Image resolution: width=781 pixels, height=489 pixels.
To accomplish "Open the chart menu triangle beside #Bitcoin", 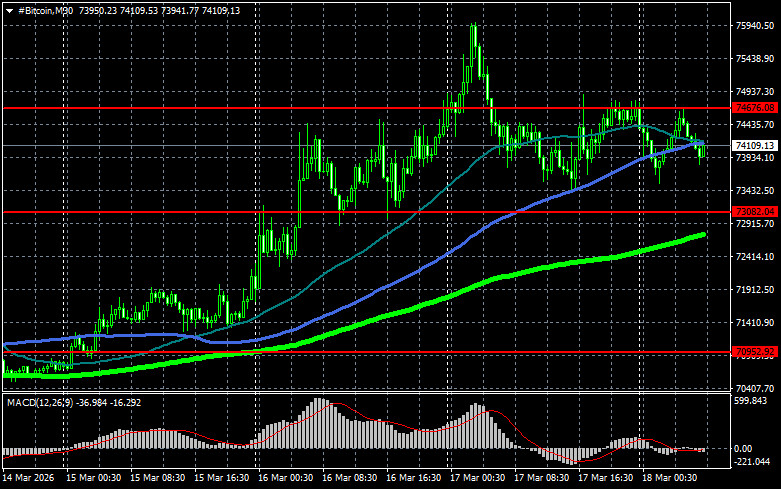I will [x=9, y=11].
